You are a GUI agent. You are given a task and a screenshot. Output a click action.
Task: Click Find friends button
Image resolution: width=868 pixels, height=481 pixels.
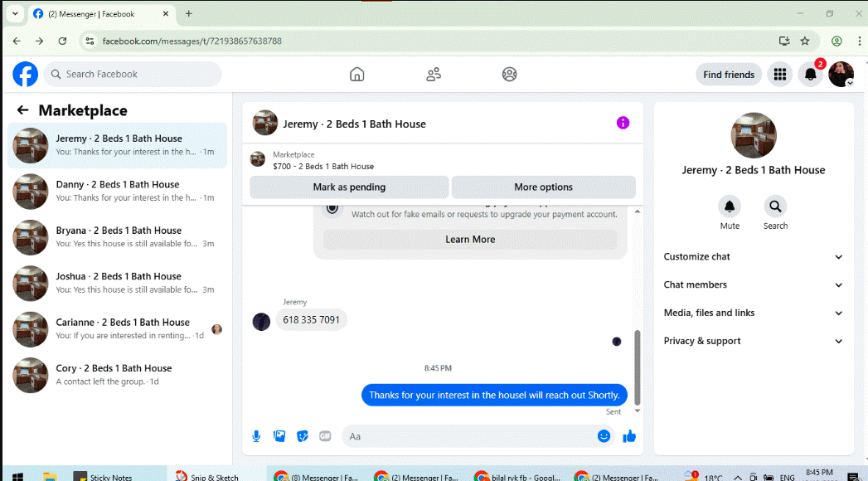coord(729,75)
